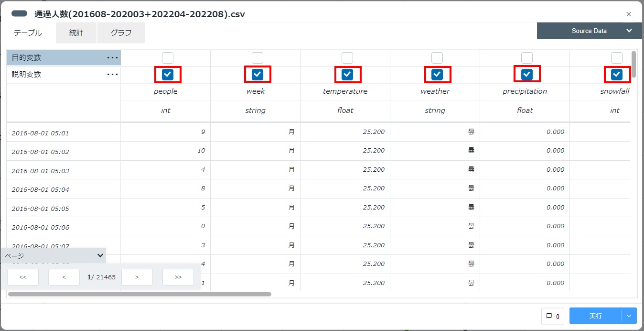Go to last page with >> button
The image size is (644, 331).
[178, 277]
